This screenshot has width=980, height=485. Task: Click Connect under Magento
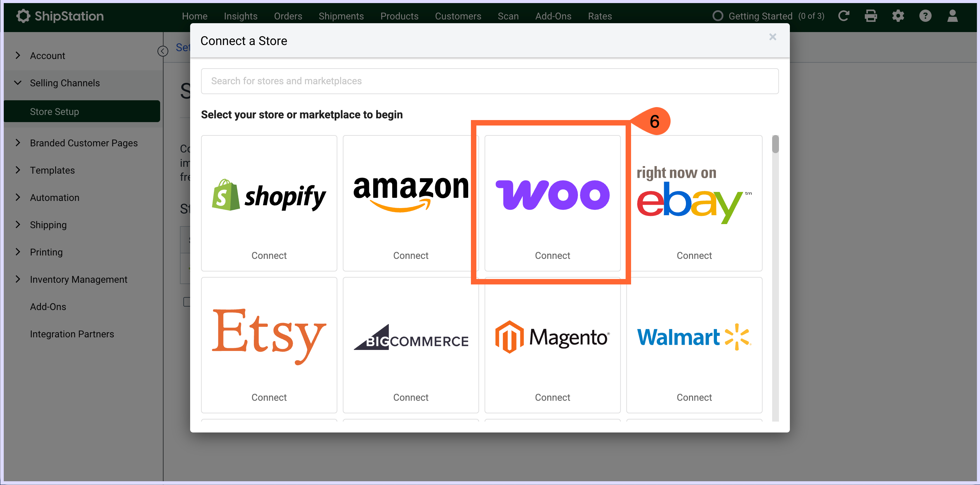[552, 397]
